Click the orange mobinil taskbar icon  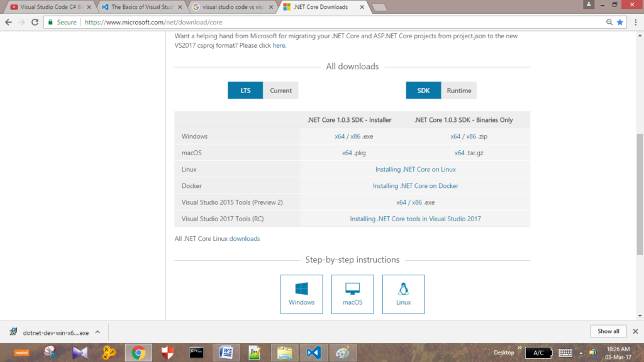[22, 353]
